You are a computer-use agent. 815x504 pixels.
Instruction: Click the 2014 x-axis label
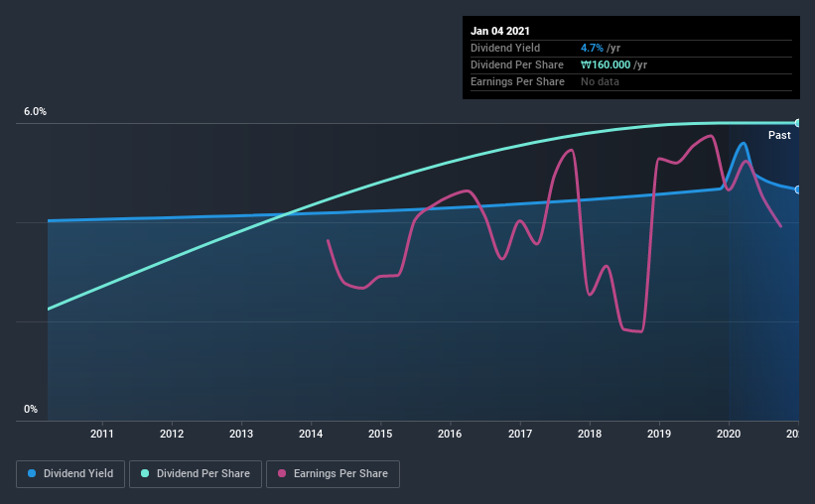(311, 434)
